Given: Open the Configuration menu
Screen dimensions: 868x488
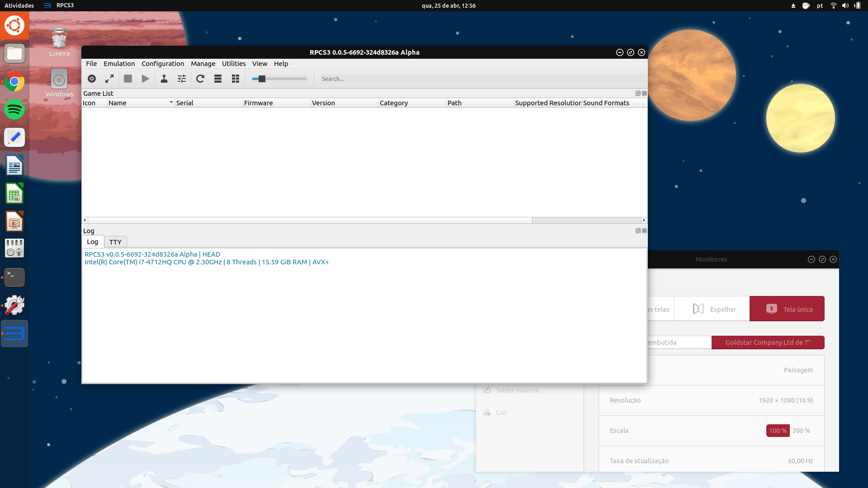Looking at the screenshot, I should tap(163, 64).
